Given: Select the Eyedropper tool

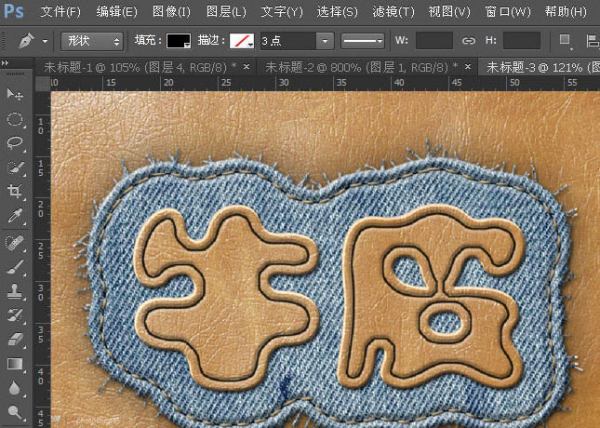Looking at the screenshot, I should (15, 216).
